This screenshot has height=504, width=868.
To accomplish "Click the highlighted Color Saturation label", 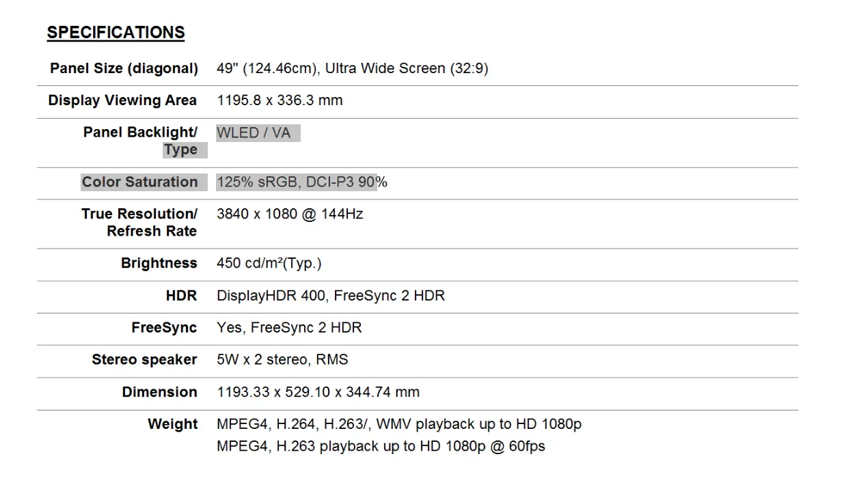I will [139, 182].
